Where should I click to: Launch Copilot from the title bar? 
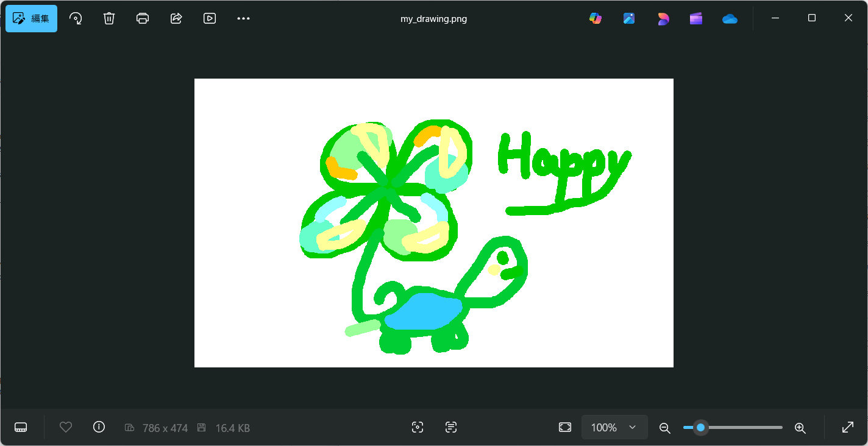596,18
